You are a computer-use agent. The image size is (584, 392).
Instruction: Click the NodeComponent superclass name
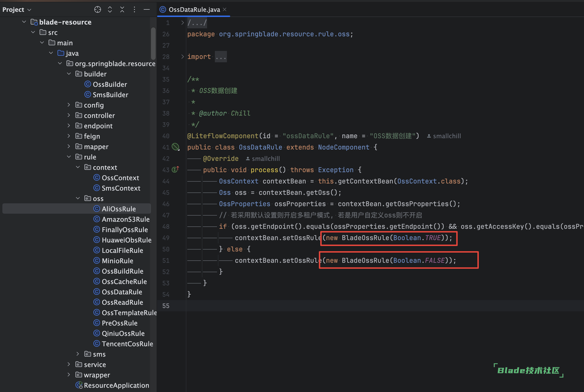pos(343,147)
